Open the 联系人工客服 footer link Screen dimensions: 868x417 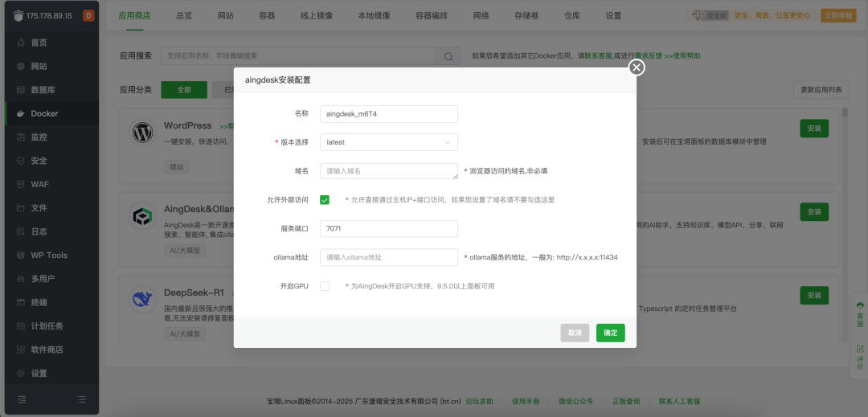click(679, 401)
